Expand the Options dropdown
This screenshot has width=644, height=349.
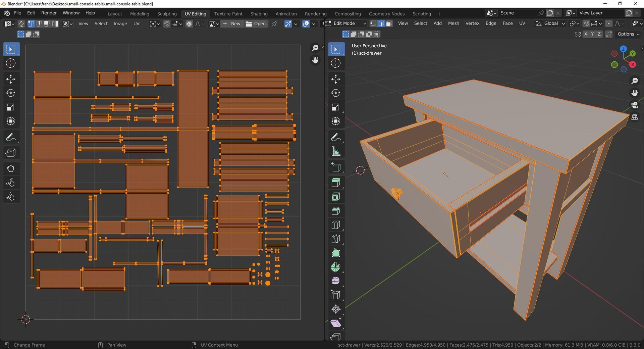point(628,34)
